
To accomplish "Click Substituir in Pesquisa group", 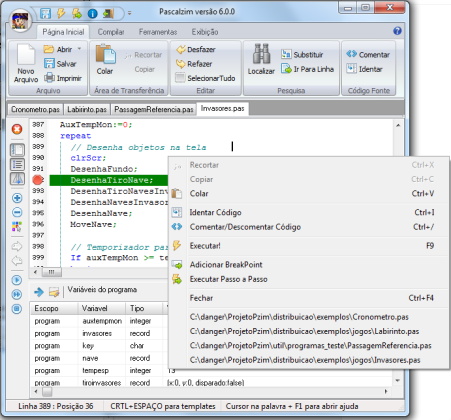I will click(302, 54).
